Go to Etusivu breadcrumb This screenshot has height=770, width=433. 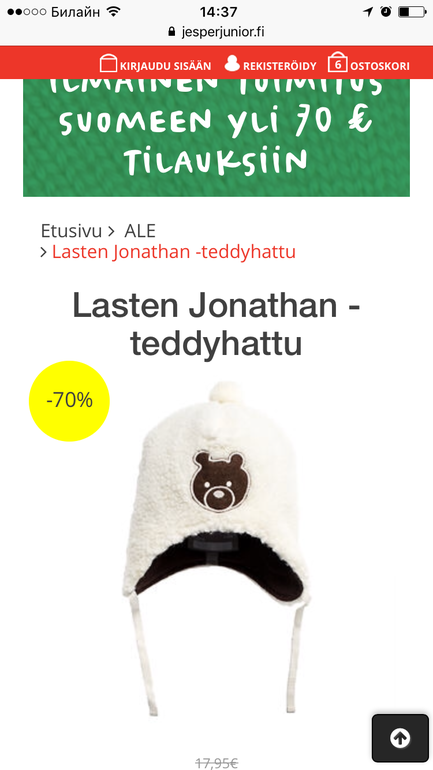point(71,230)
